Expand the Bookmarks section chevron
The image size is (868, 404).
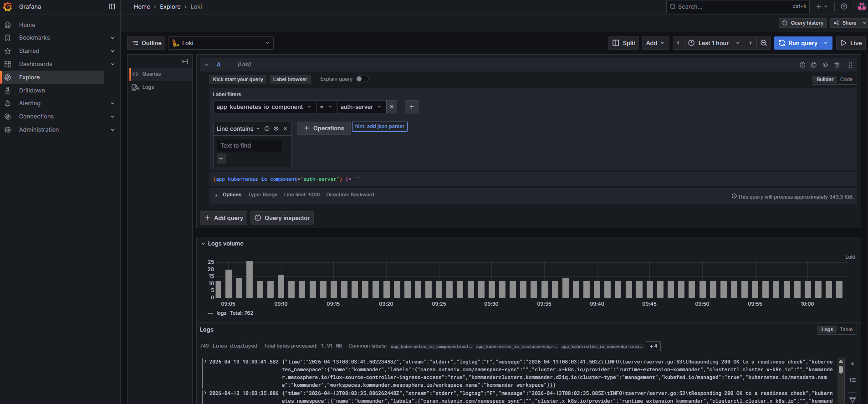pyautogui.click(x=112, y=38)
